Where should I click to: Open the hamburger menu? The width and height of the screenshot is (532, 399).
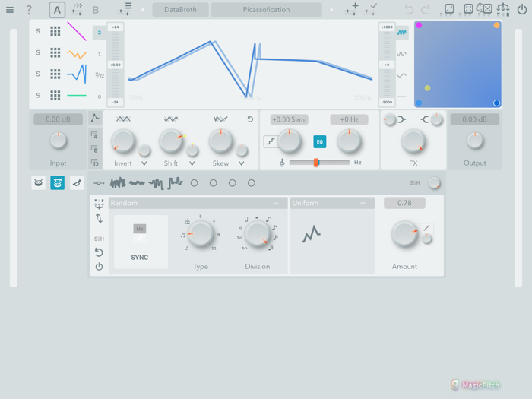pyautogui.click(x=10, y=10)
